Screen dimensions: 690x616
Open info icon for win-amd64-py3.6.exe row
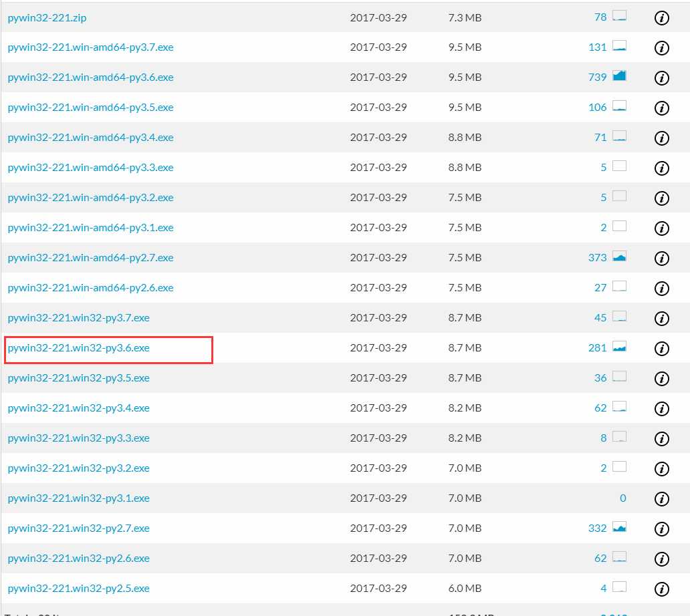[x=662, y=78]
